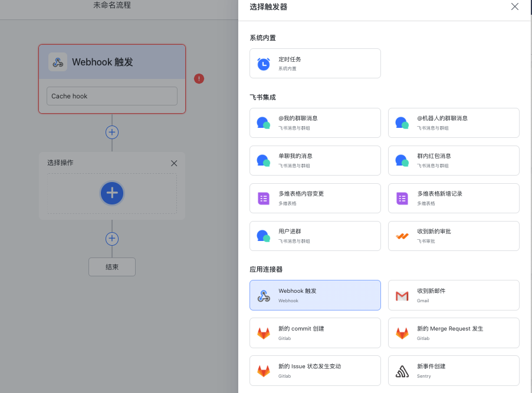Select 新的 Merge Request 发生 trigger
The image size is (532, 393).
coord(454,333)
